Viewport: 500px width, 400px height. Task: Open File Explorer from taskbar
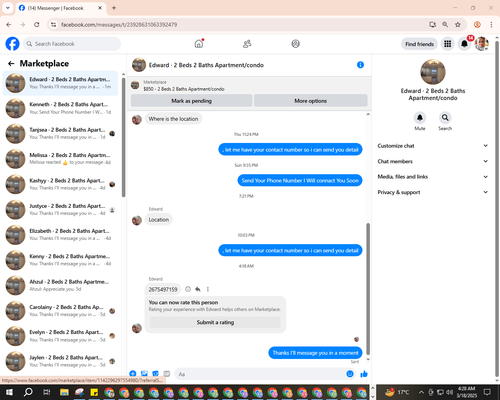point(64,392)
